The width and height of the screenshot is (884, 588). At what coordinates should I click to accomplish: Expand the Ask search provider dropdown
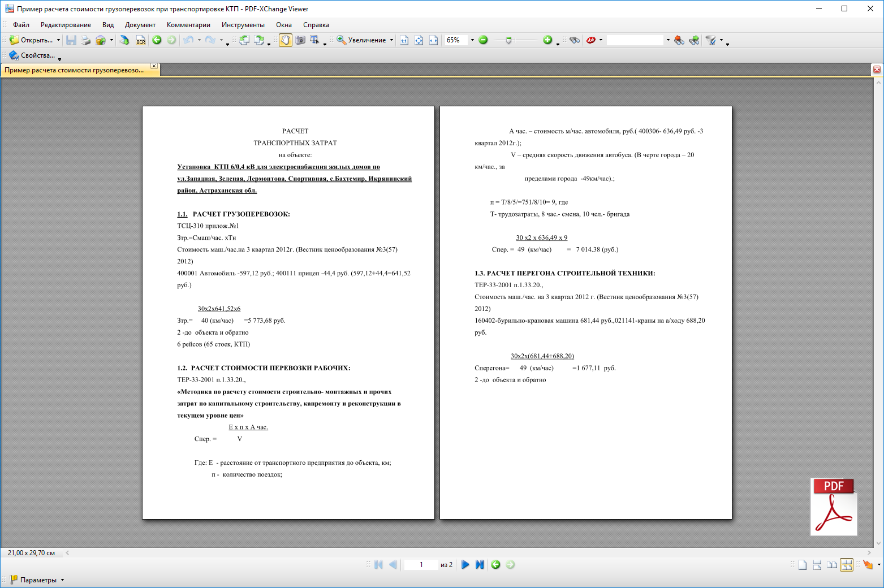click(x=601, y=40)
